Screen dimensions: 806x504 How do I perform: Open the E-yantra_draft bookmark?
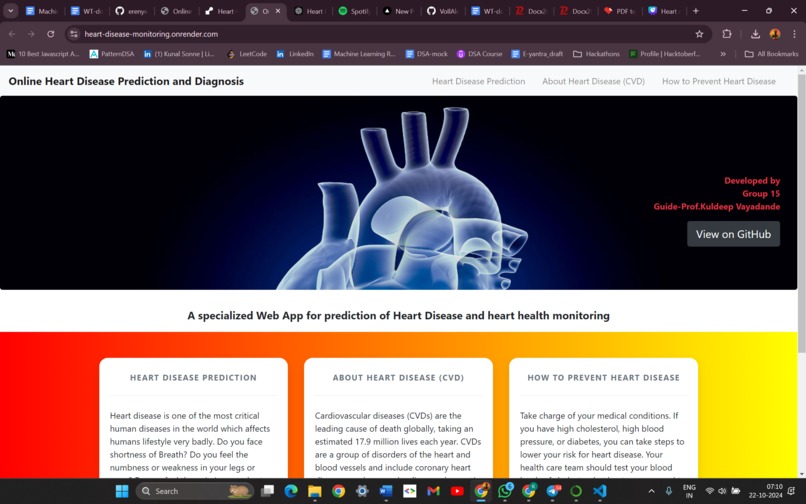click(537, 53)
